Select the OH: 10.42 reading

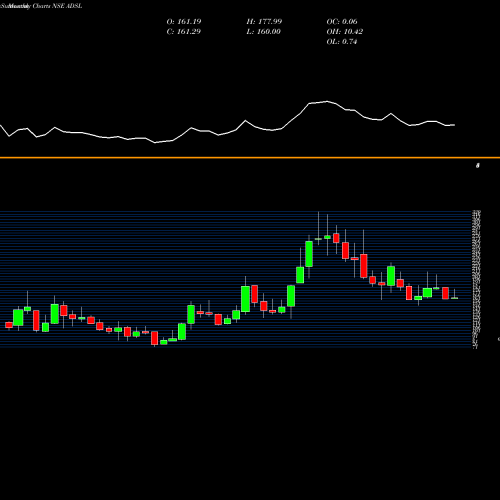pyautogui.click(x=345, y=32)
